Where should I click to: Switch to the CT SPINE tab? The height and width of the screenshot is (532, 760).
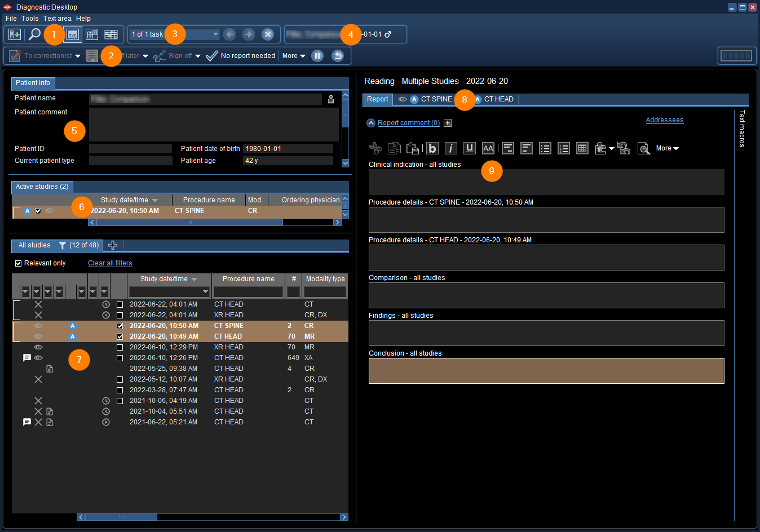436,99
